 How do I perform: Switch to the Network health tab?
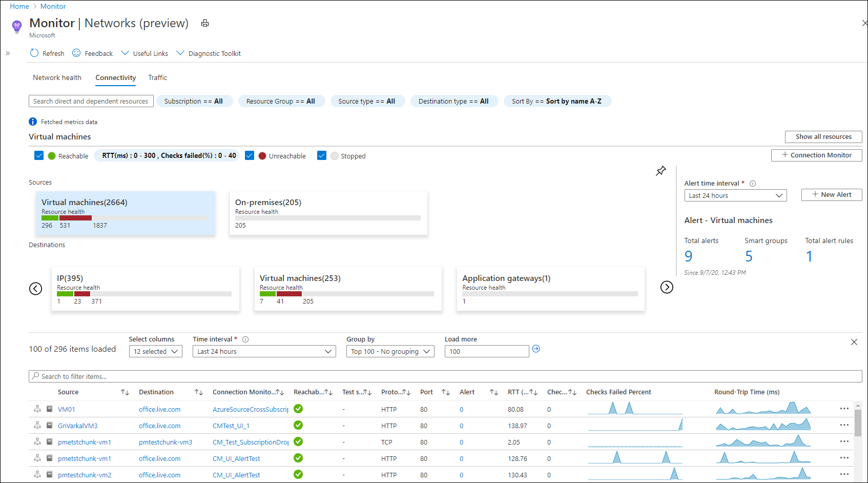coord(57,77)
